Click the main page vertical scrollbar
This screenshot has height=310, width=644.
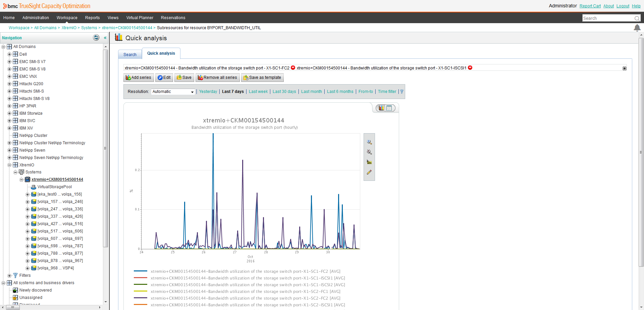(x=641, y=152)
